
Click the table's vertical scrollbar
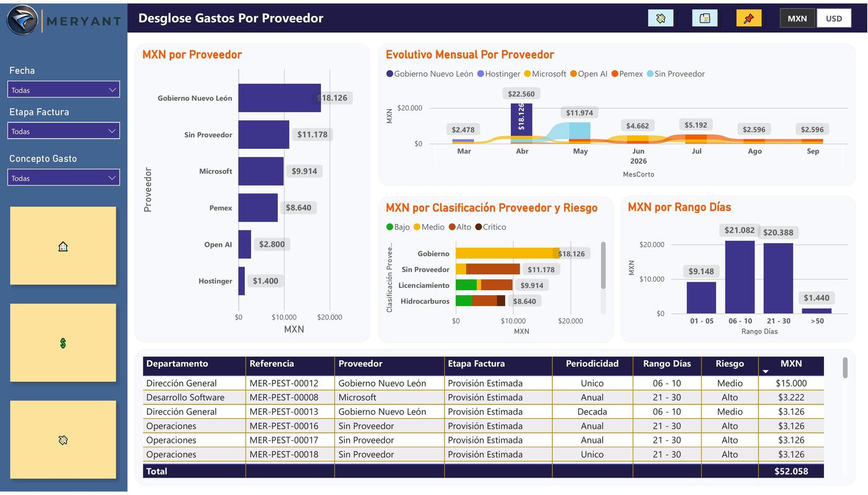(845, 367)
